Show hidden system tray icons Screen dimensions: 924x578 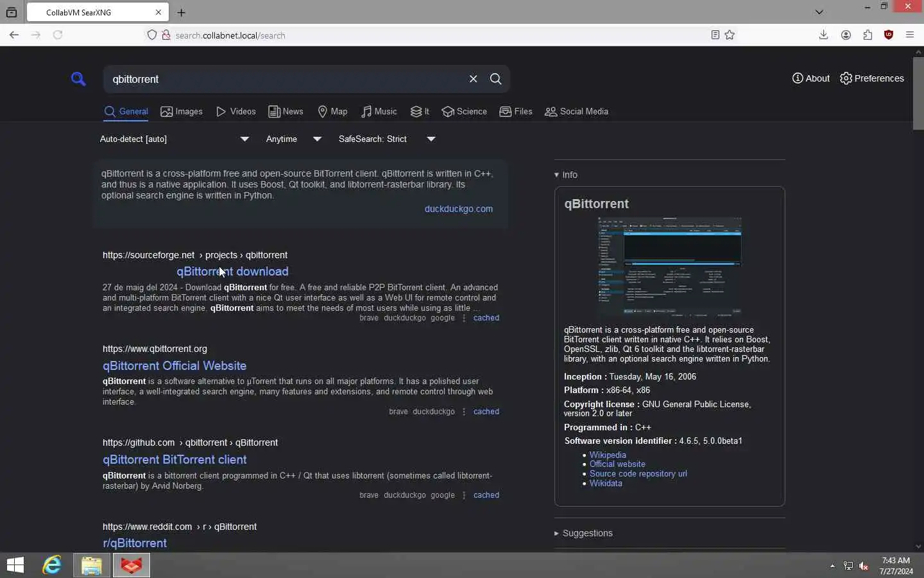(x=833, y=566)
